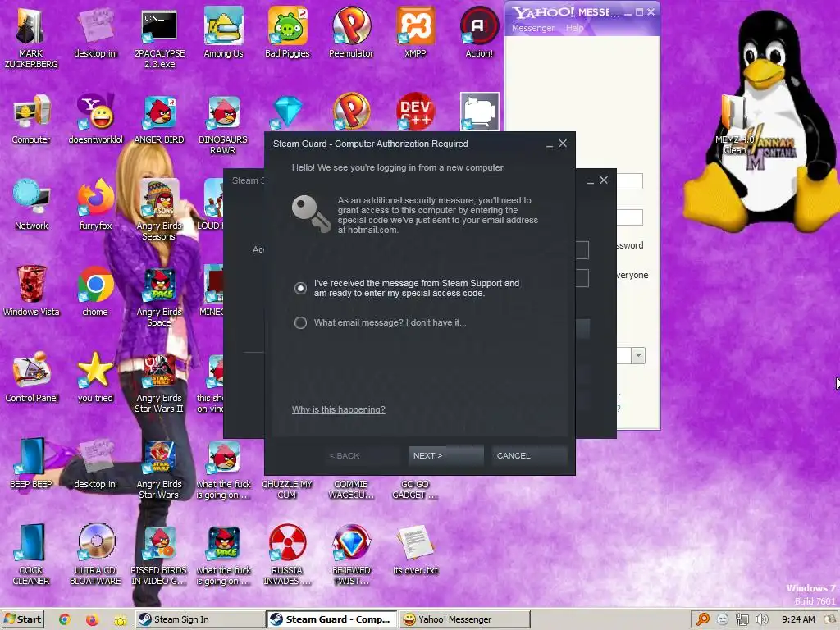Open the DINOSAURS RAWR shortcut
840x630 pixels.
point(223,125)
